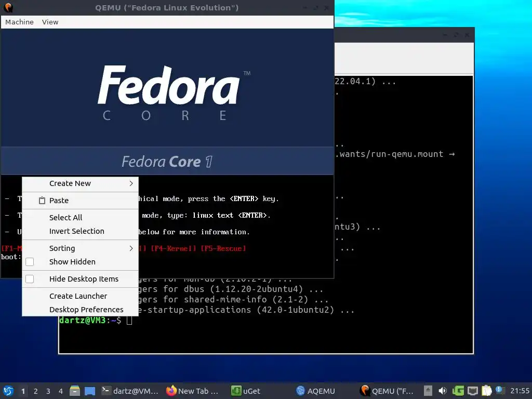
Task: Click the QEMU ("F... taskbar entry
Action: pos(387,391)
